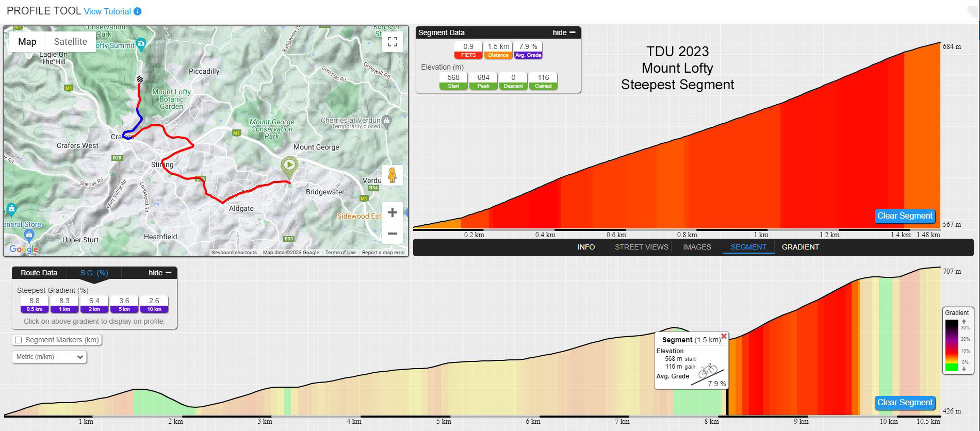Close the Segment popup with red X
This screenshot has height=431, width=980.
[x=724, y=336]
